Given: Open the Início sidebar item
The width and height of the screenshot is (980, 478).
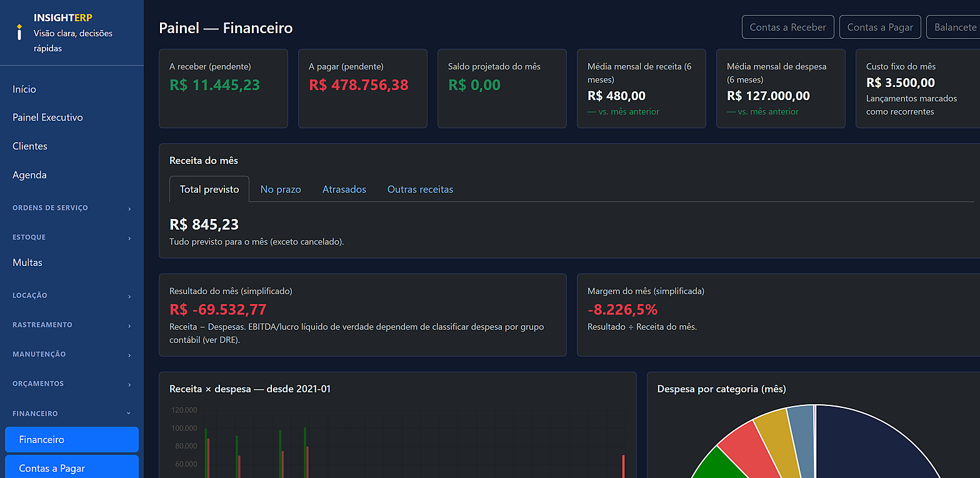Looking at the screenshot, I should [x=24, y=89].
